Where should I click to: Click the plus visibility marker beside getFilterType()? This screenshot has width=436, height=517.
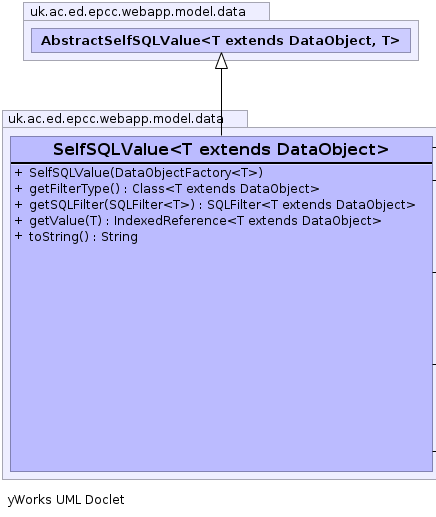tap(18, 188)
